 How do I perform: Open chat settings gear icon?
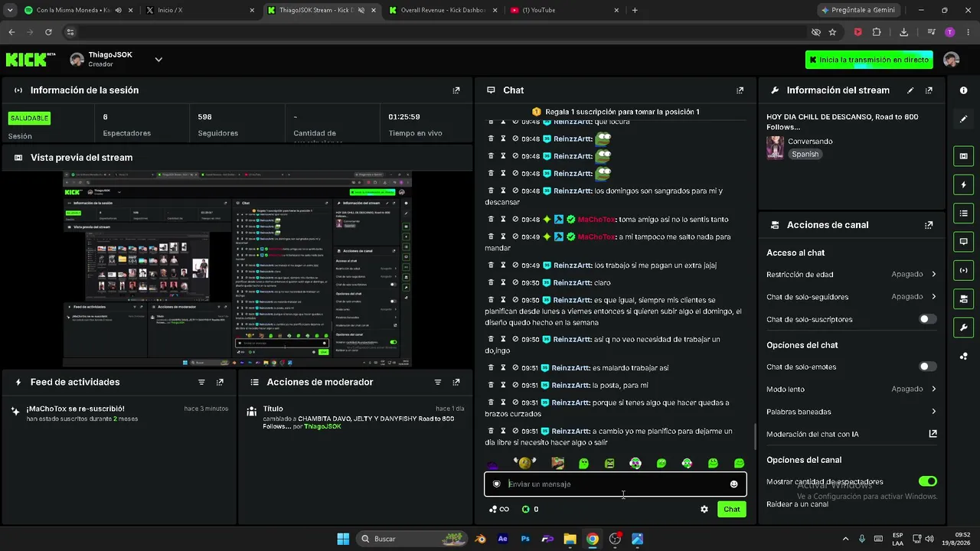click(704, 509)
